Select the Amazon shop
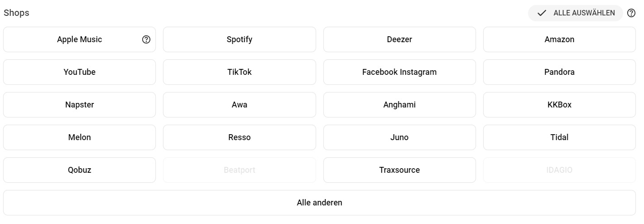 559,39
